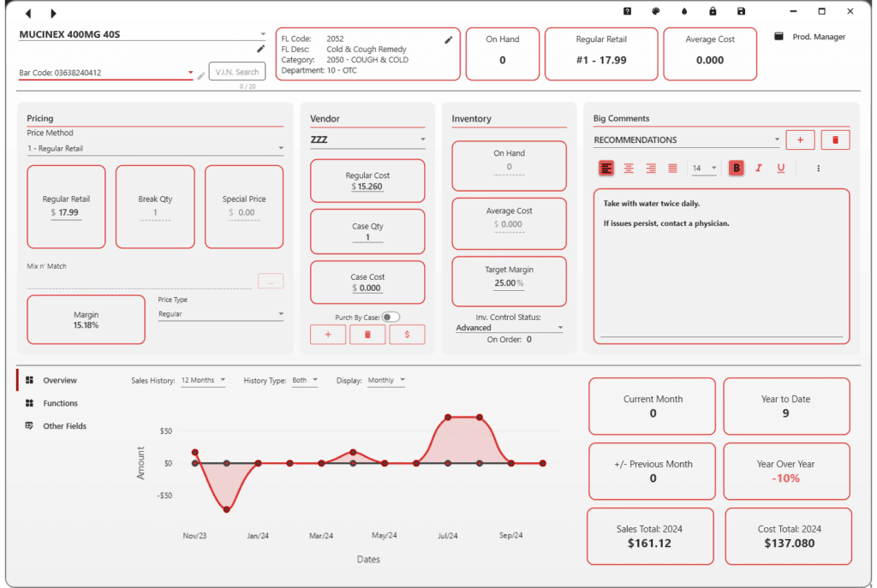Open the Prod. Manager button
877x588 pixels.
coord(810,37)
